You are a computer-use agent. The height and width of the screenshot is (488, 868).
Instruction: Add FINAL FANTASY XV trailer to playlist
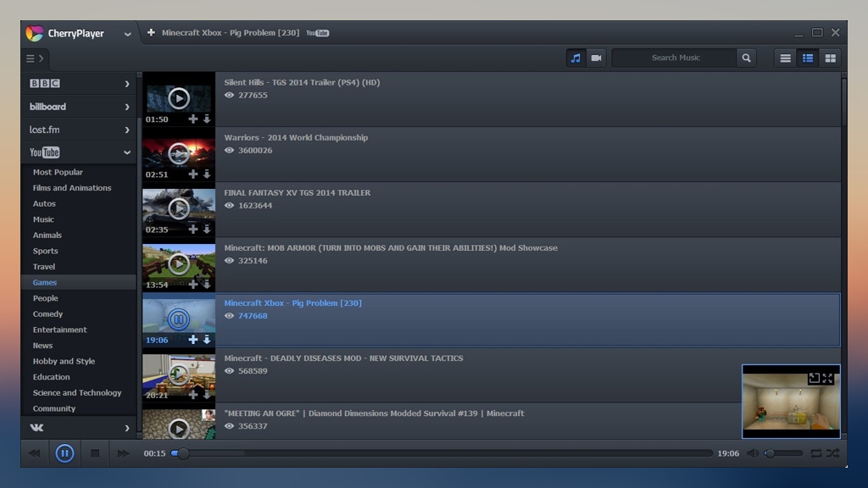[192, 229]
